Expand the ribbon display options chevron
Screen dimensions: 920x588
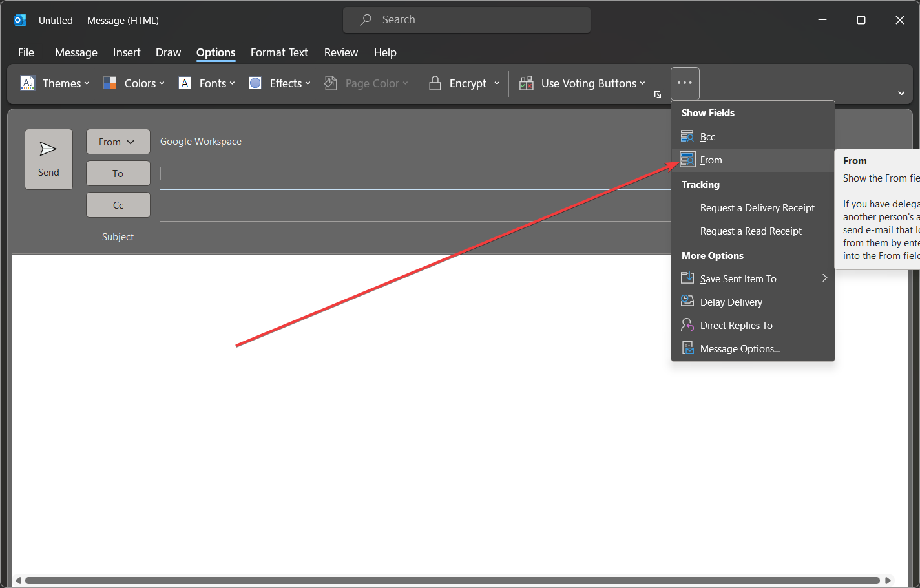click(x=901, y=93)
